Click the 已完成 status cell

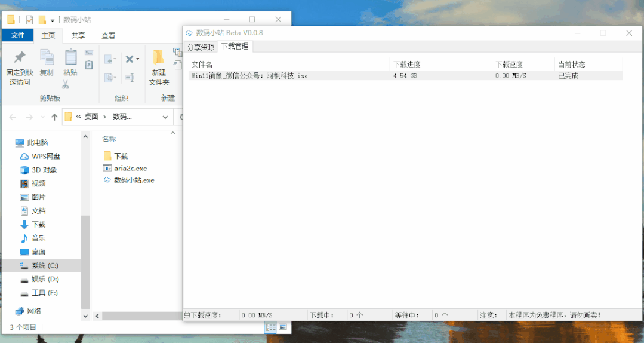(568, 76)
